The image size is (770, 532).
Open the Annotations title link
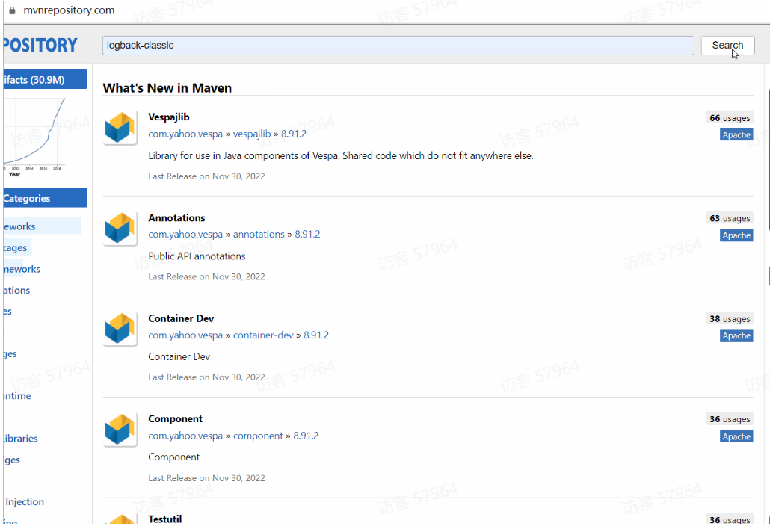click(176, 218)
